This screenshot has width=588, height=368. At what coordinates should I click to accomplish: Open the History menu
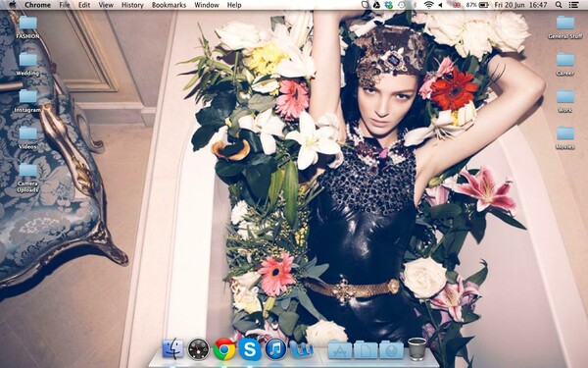132,5
